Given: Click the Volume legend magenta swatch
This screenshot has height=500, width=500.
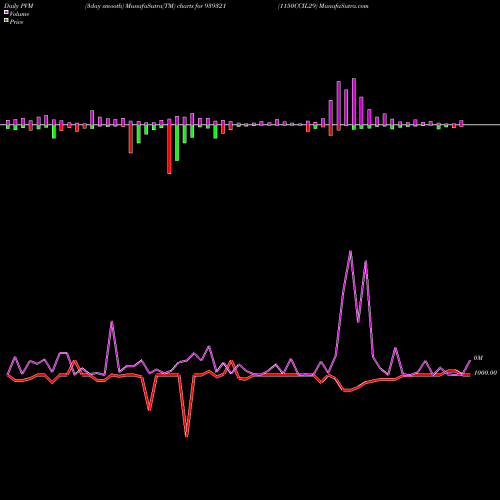Looking at the screenshot, I should [6, 12].
